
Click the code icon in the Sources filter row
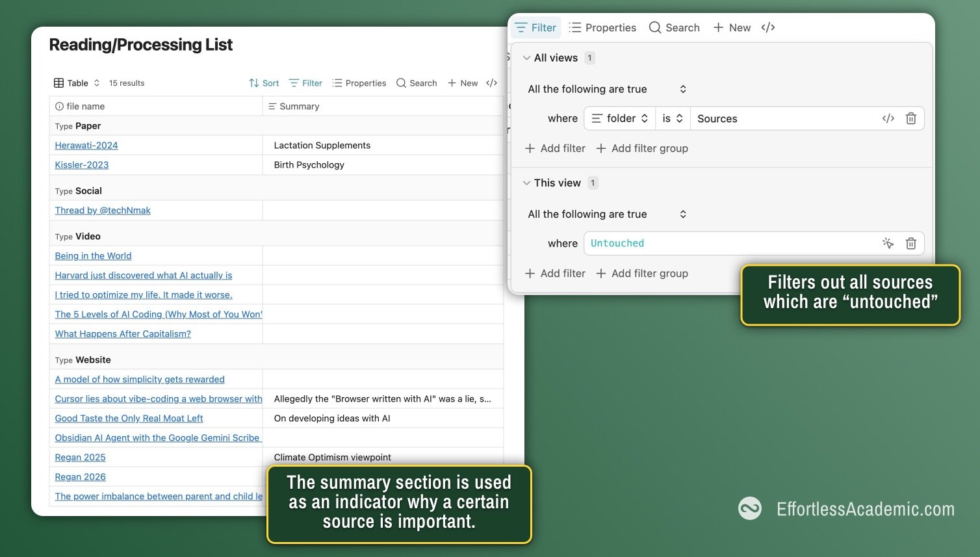tap(888, 118)
